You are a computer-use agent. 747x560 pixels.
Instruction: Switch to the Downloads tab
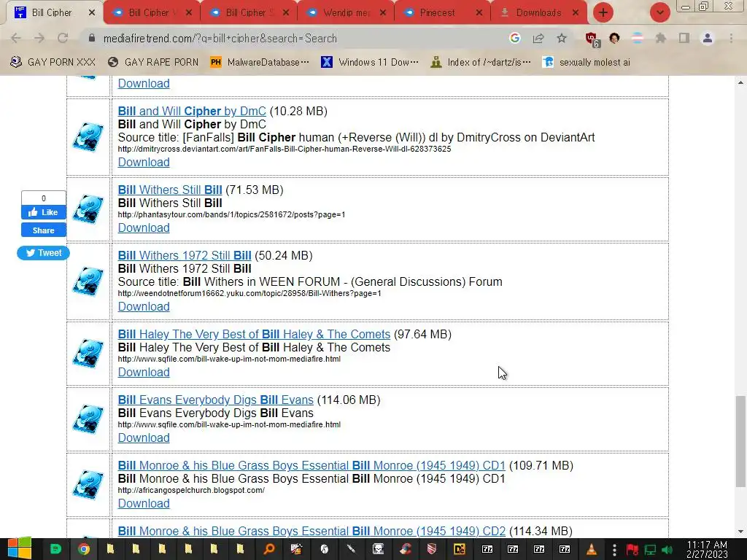538,13
